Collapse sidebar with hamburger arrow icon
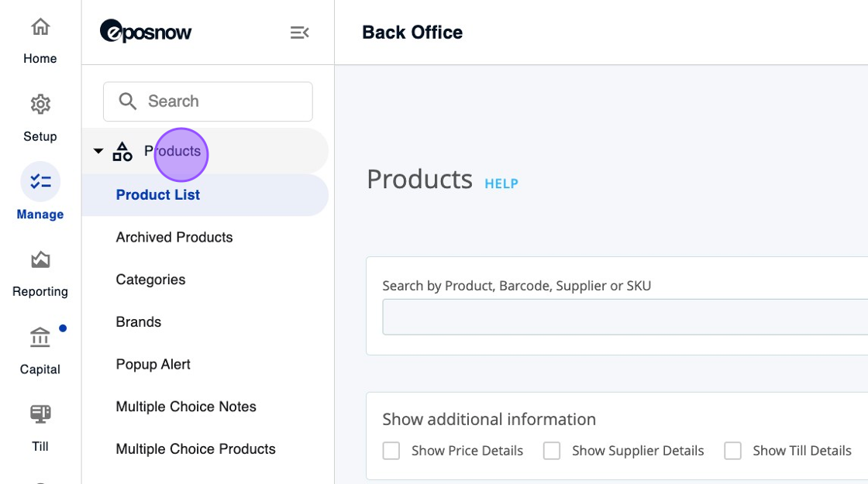868x484 pixels. (x=299, y=33)
